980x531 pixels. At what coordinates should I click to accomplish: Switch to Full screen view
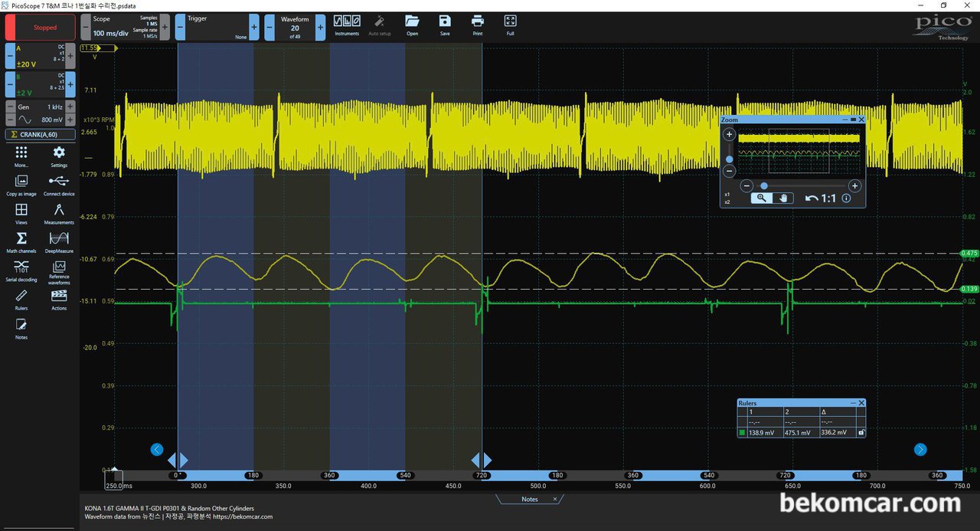511,25
